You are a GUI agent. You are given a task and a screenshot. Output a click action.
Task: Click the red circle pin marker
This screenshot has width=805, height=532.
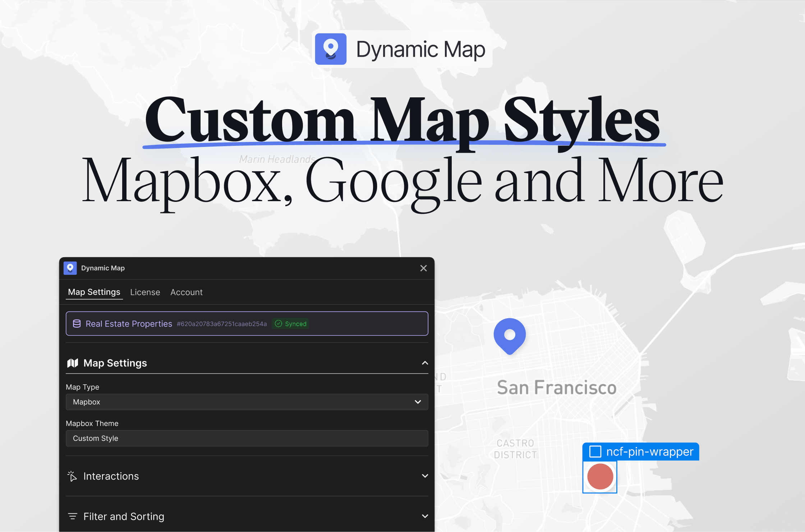click(x=600, y=477)
